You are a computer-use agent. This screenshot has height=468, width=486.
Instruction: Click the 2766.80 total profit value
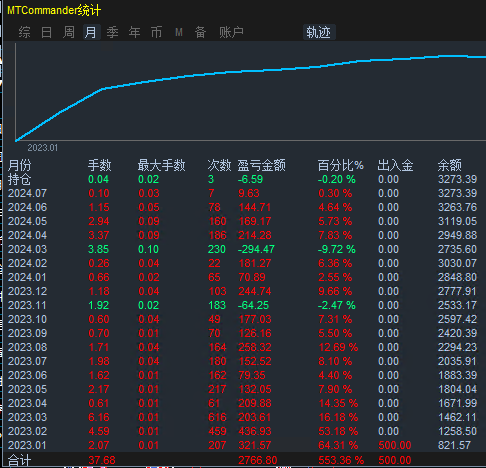(x=258, y=460)
